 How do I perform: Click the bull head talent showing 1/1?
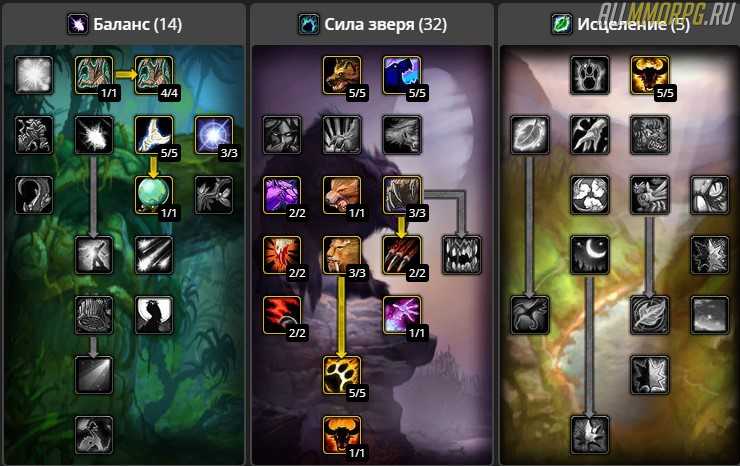click(x=342, y=435)
